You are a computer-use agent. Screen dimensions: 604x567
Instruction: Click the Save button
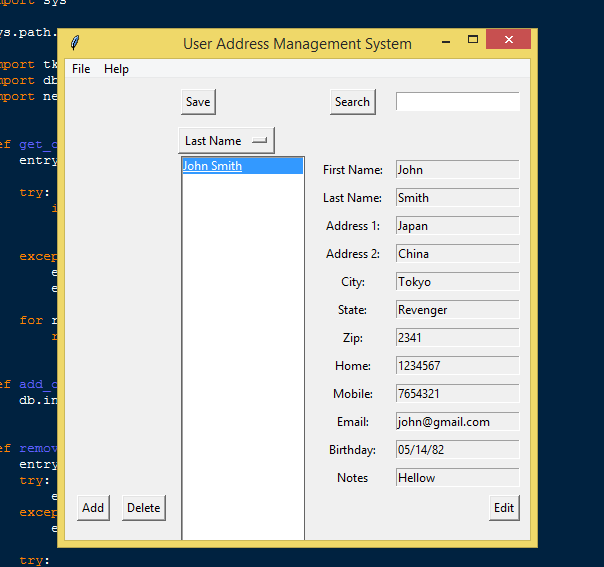tap(198, 102)
